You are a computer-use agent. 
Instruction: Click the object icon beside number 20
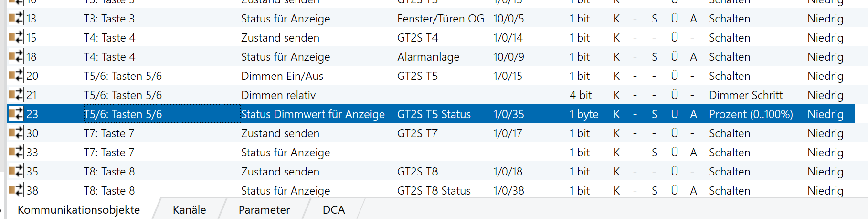click(x=16, y=76)
